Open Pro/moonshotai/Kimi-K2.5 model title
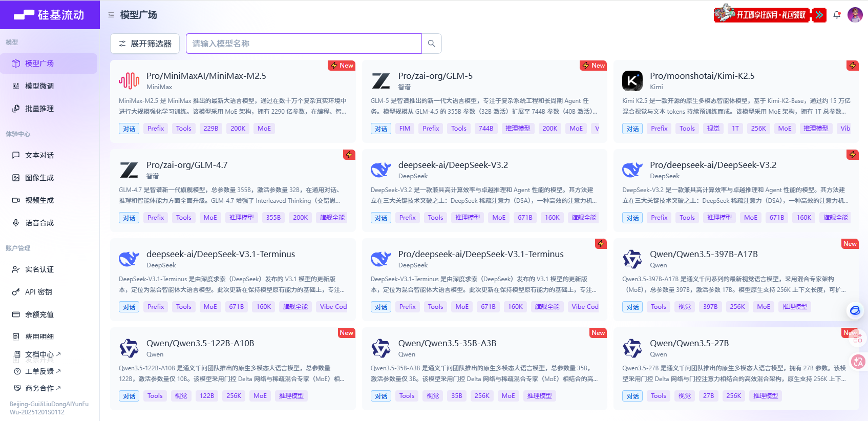The height and width of the screenshot is (421, 868). pyautogui.click(x=702, y=76)
